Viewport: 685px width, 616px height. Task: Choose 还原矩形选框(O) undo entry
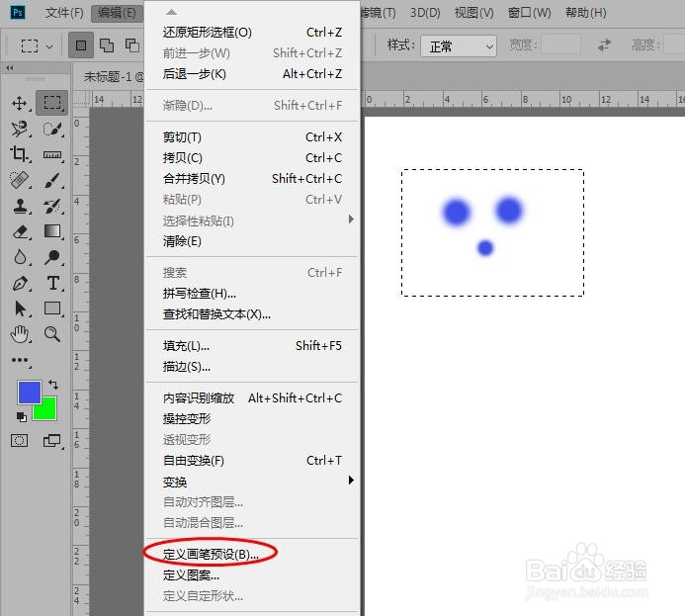pos(252,33)
